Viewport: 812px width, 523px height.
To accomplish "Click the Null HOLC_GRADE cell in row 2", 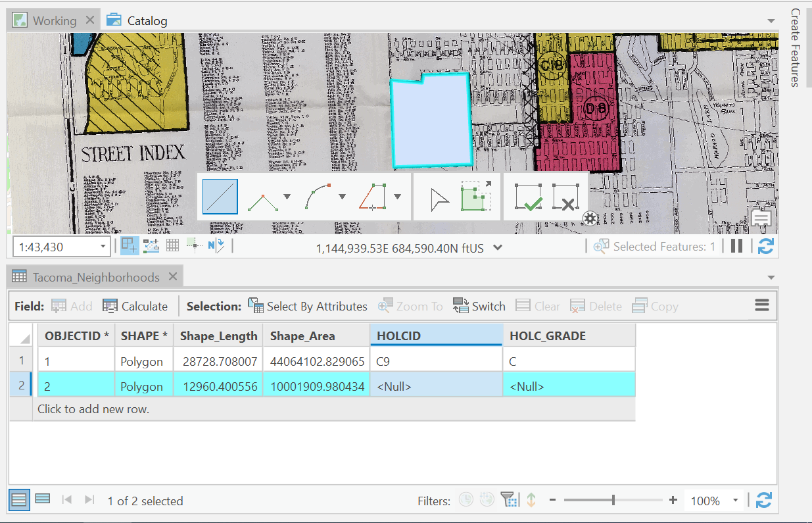I will (x=569, y=386).
